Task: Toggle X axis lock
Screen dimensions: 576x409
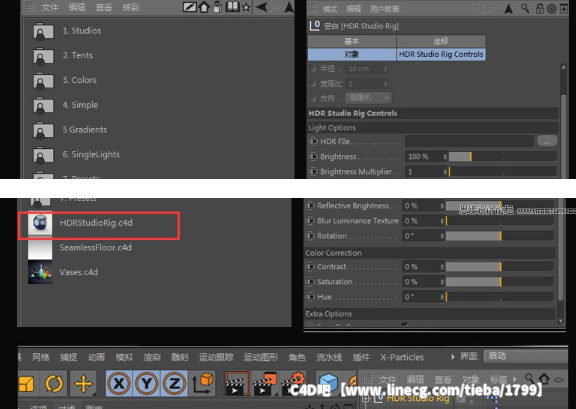Action: pyautogui.click(x=119, y=384)
